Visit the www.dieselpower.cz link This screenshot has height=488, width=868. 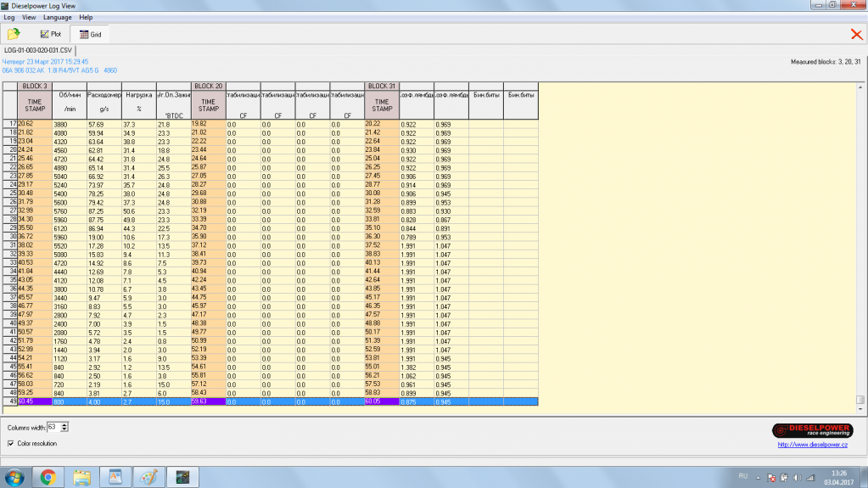[x=815, y=444]
